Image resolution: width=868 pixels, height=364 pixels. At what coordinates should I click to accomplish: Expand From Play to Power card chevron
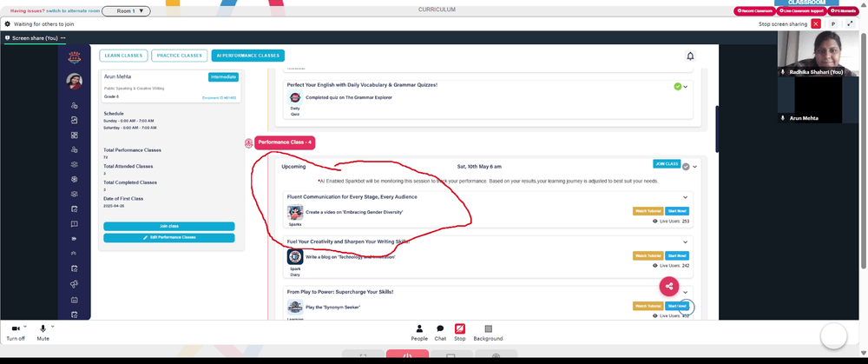click(x=686, y=292)
